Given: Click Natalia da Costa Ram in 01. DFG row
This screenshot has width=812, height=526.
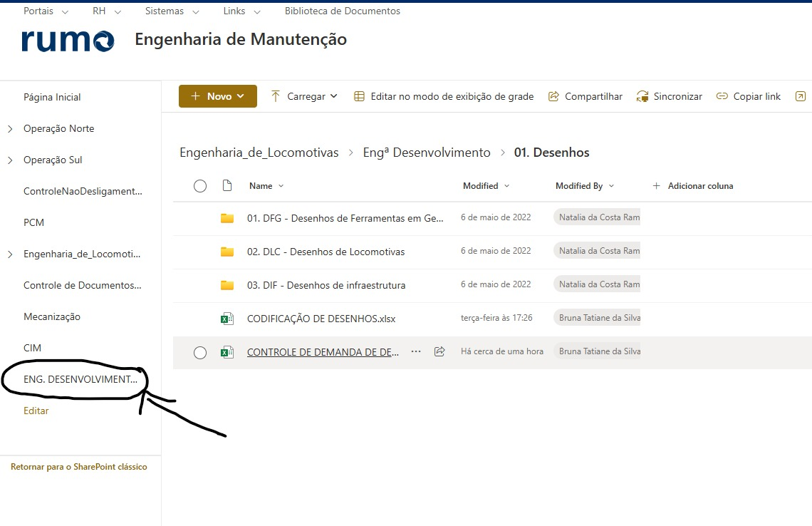Looking at the screenshot, I should pyautogui.click(x=597, y=217).
